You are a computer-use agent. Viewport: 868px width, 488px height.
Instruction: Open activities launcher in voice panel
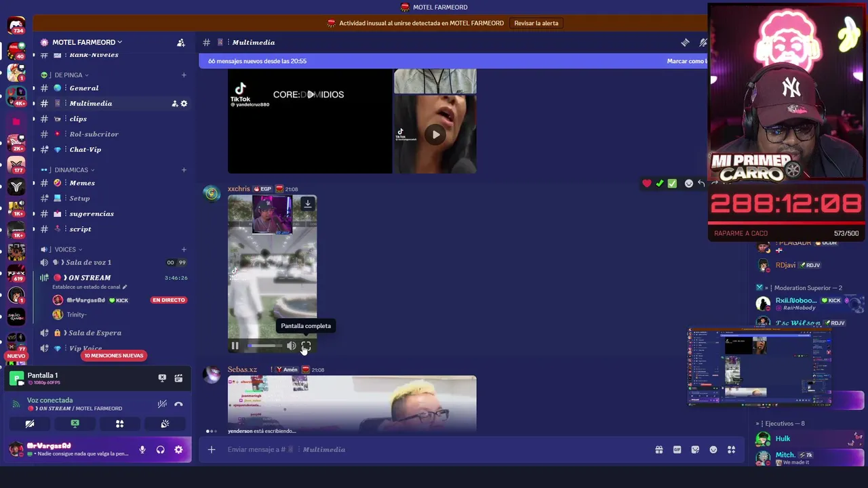click(x=120, y=424)
